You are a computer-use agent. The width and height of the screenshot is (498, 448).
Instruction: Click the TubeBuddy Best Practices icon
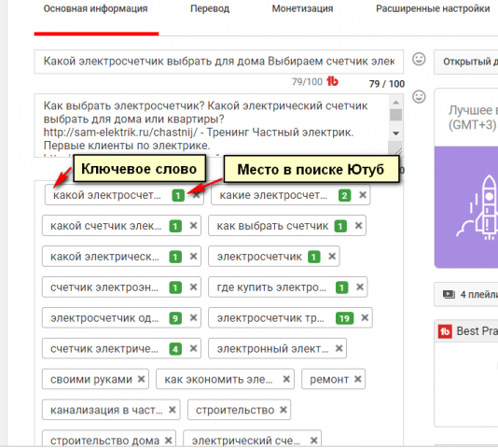pyautogui.click(x=445, y=331)
